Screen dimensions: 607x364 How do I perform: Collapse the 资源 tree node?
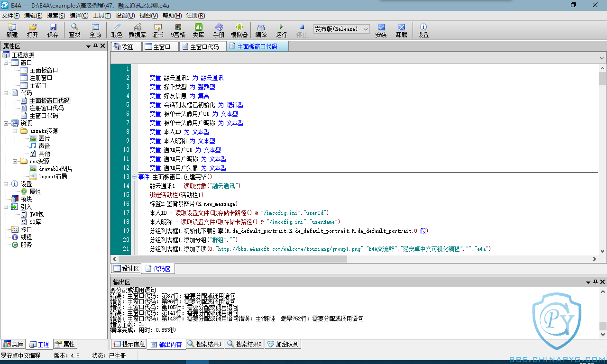(x=6, y=123)
